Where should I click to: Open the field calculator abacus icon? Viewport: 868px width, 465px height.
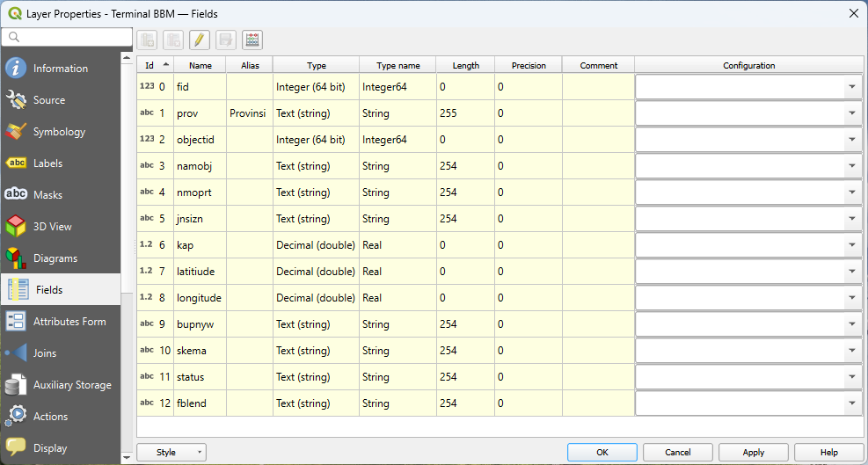click(x=252, y=40)
